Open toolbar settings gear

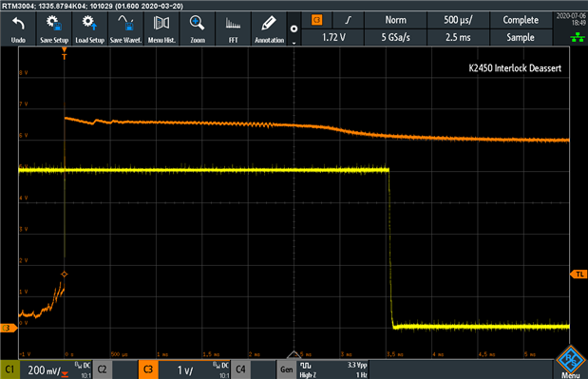[294, 28]
